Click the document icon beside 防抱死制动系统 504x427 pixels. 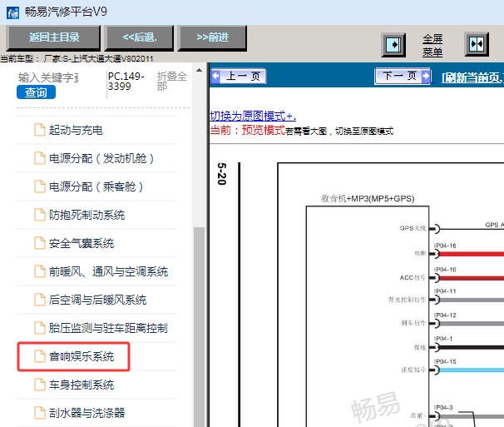click(40, 215)
